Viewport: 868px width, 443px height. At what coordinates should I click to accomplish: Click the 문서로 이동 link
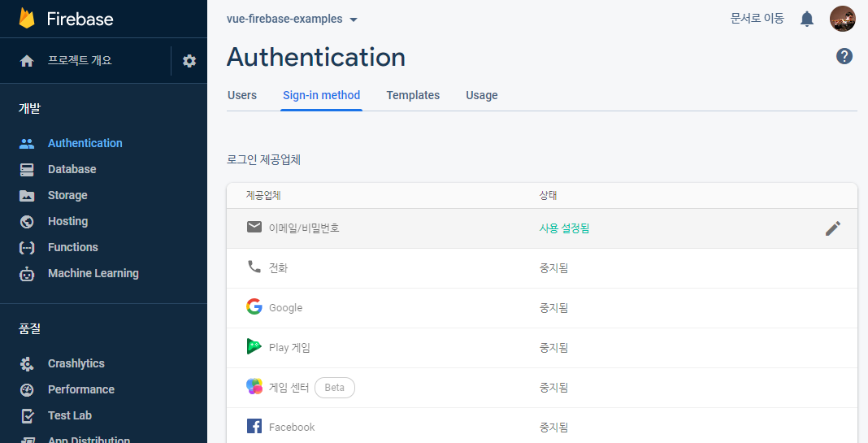pyautogui.click(x=757, y=18)
